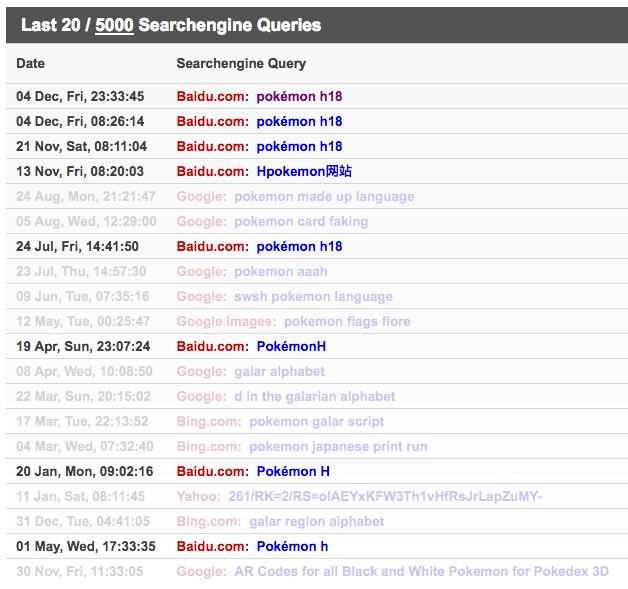Open the 'Hpokemon网站' Baidu query link
The image size is (628, 589).
(x=304, y=171)
